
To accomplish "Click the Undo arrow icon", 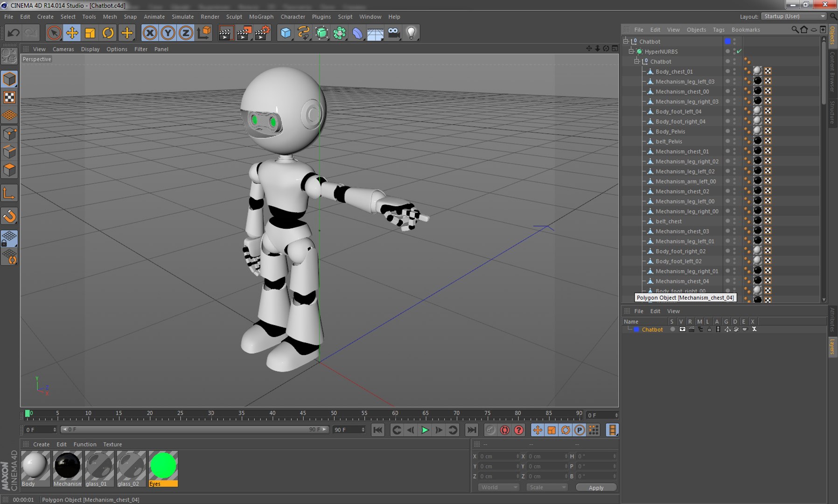I will (x=14, y=33).
